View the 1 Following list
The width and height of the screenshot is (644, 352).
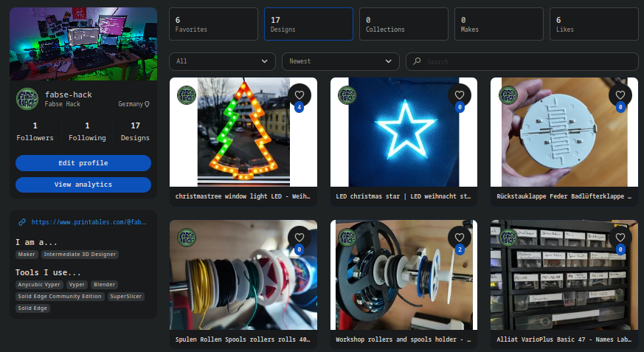click(87, 131)
